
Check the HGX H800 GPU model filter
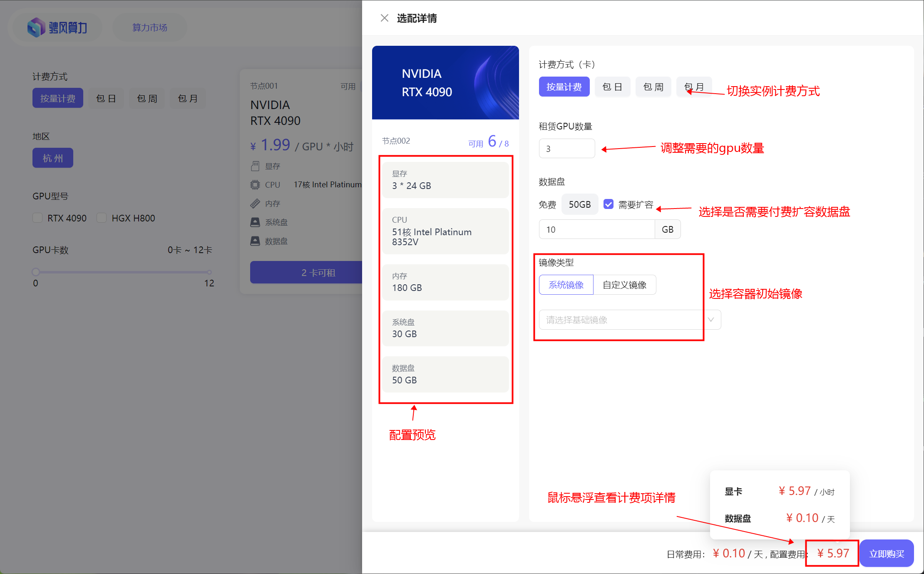[x=102, y=218]
